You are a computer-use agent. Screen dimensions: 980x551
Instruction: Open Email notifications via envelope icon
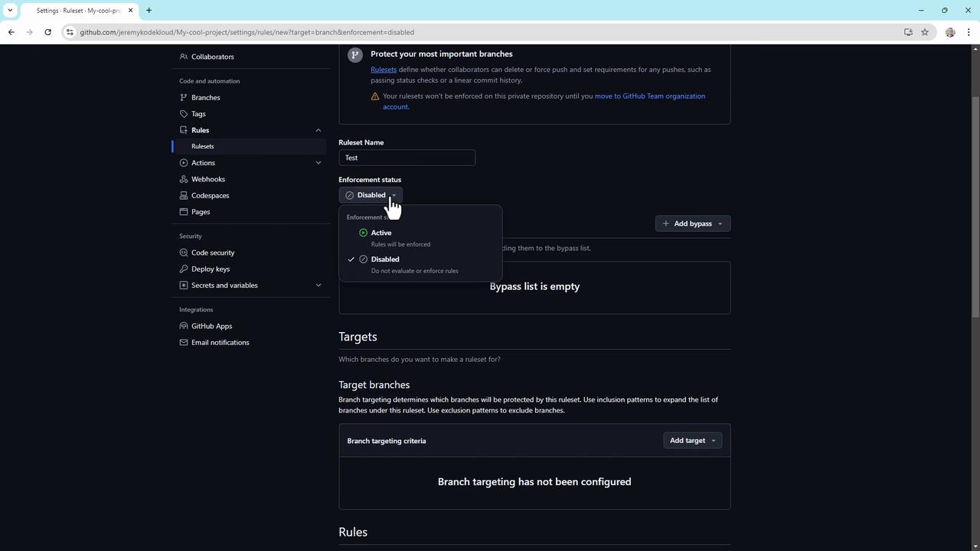pyautogui.click(x=184, y=342)
